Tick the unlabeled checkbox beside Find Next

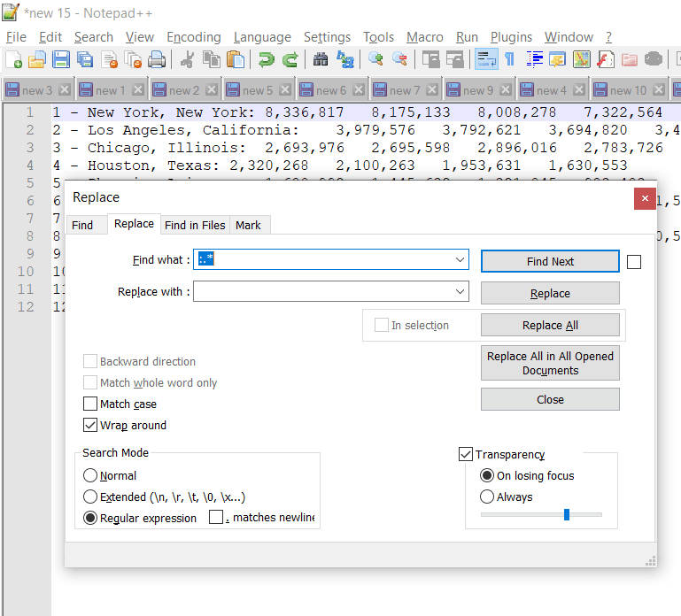click(x=634, y=262)
